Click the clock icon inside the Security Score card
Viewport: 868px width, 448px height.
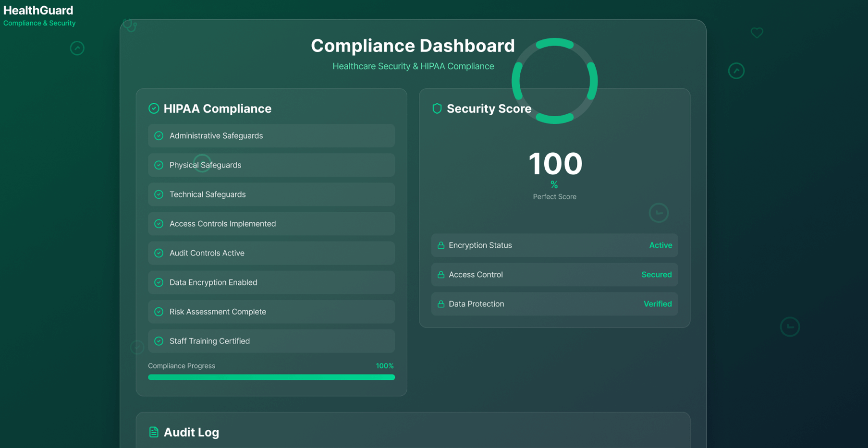pos(659,213)
